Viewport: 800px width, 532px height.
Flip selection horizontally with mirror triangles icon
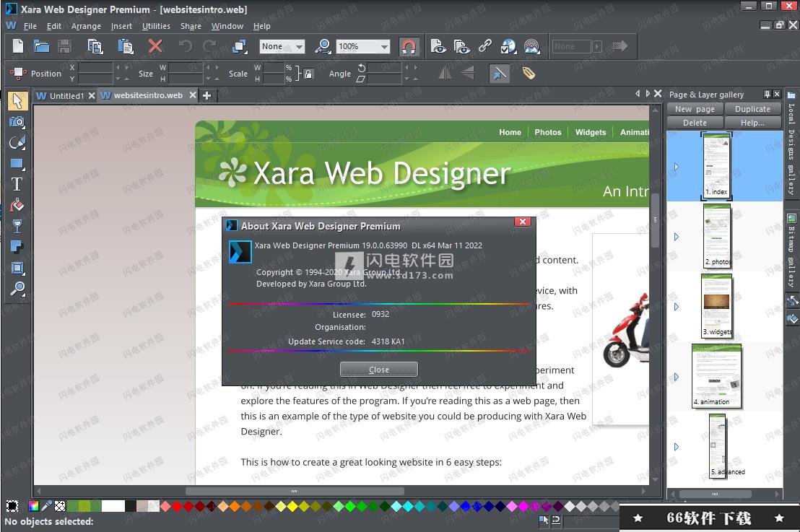(445, 74)
